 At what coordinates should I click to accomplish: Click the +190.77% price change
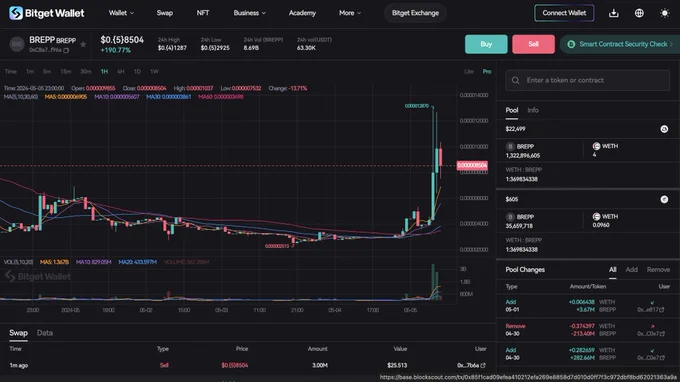tap(115, 50)
